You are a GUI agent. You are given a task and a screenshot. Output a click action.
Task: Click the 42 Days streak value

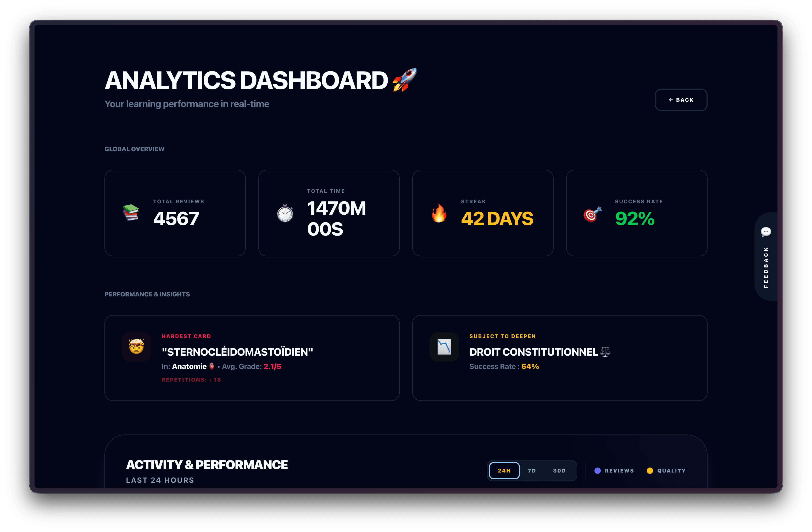point(497,219)
